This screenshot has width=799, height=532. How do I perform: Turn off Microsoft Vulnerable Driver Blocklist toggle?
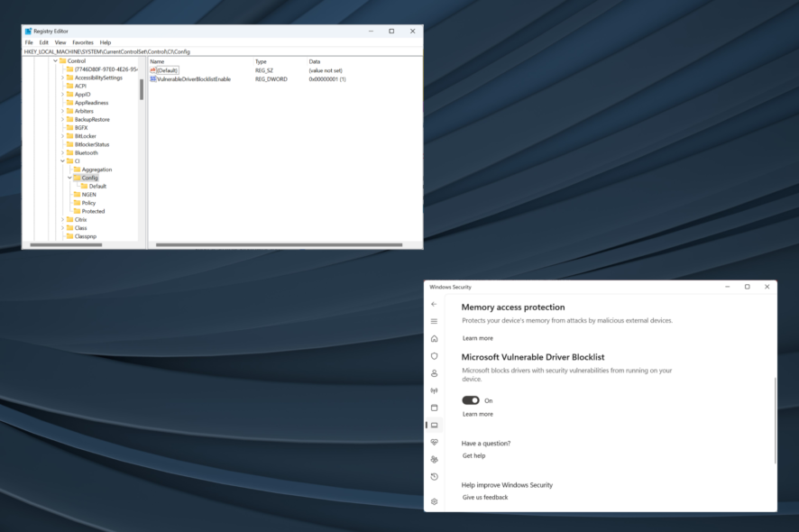[471, 400]
